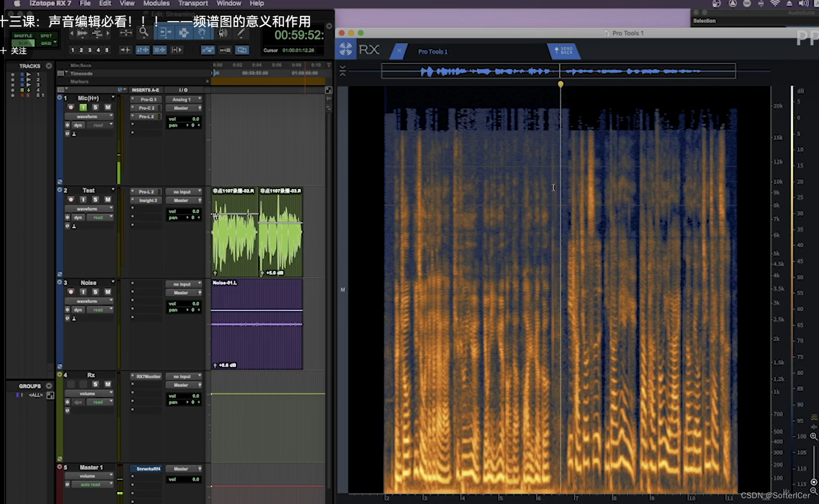Click the track height zoom icon in Pro Tools
This screenshot has height=504, width=819.
point(97,33)
